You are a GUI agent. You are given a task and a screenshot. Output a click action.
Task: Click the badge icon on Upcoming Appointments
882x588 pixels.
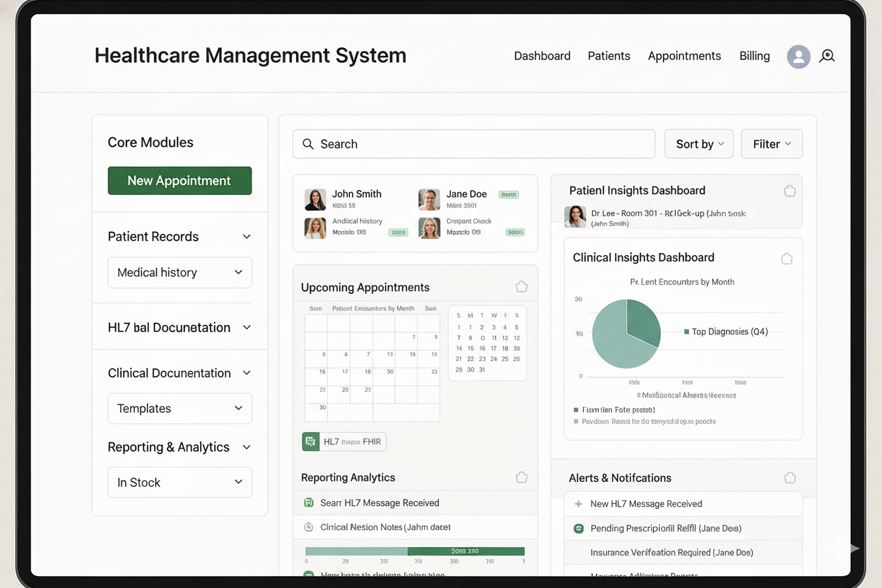[522, 286]
